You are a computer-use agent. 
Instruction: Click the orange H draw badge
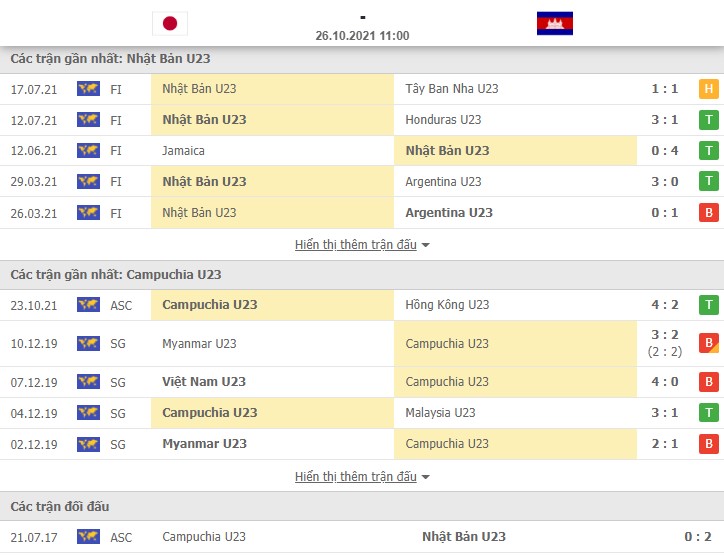tap(708, 89)
